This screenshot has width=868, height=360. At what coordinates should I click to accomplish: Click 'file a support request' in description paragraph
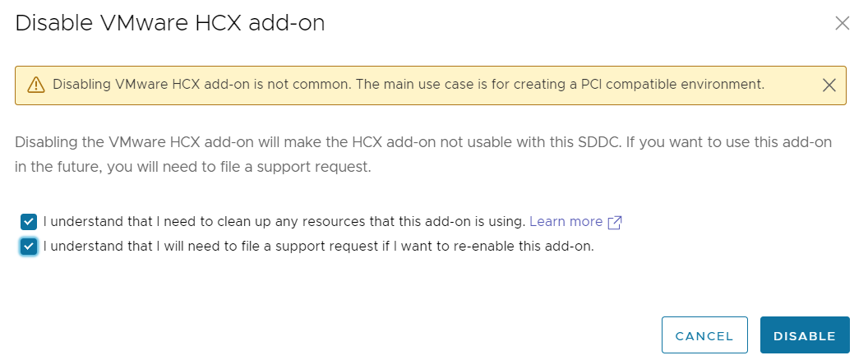(x=298, y=168)
